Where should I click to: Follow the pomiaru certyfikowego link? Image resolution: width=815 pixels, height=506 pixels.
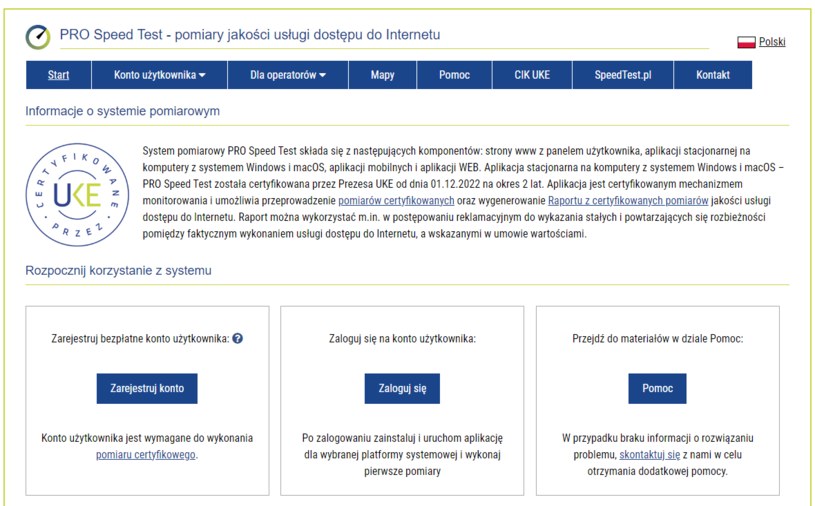coord(146,455)
